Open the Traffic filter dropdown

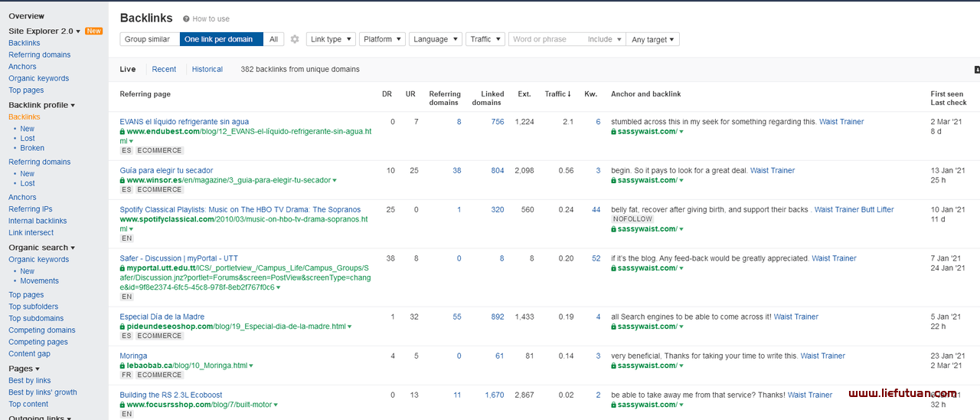click(485, 39)
